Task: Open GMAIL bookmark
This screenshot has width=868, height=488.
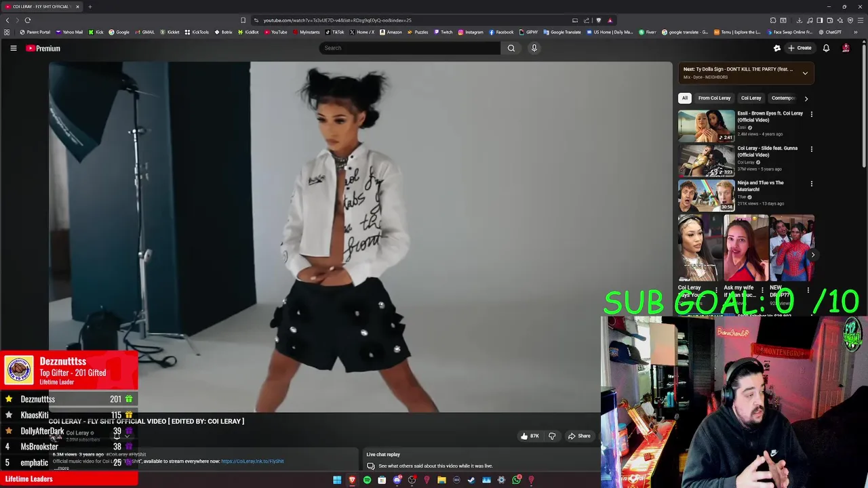Action: [x=145, y=32]
